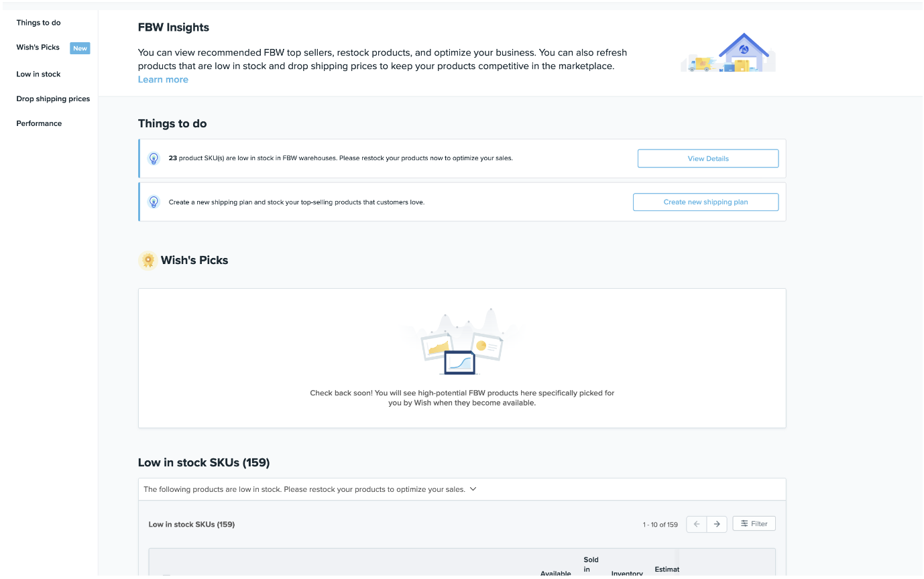
Task: Click the Wish's Picks medal icon
Action: pyautogui.click(x=148, y=260)
